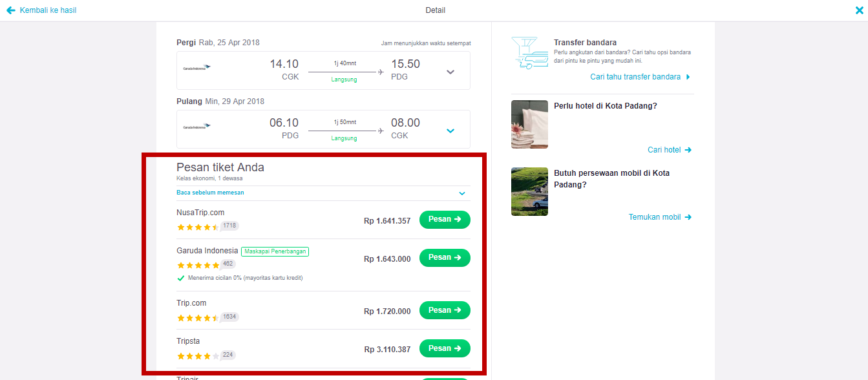Image resolution: width=868 pixels, height=380 pixels.
Task: Open Garuda Indonesia 462 reviews count
Action: 228,264
